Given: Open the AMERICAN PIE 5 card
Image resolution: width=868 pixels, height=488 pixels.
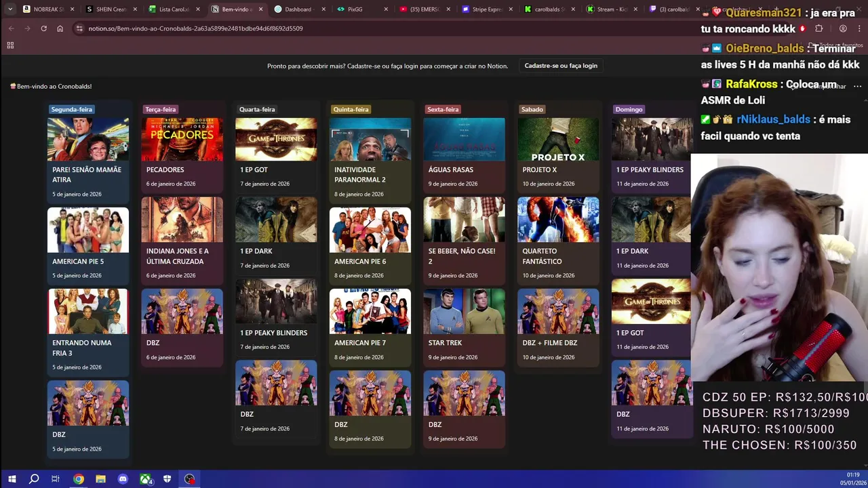Looking at the screenshot, I should pyautogui.click(x=87, y=245).
